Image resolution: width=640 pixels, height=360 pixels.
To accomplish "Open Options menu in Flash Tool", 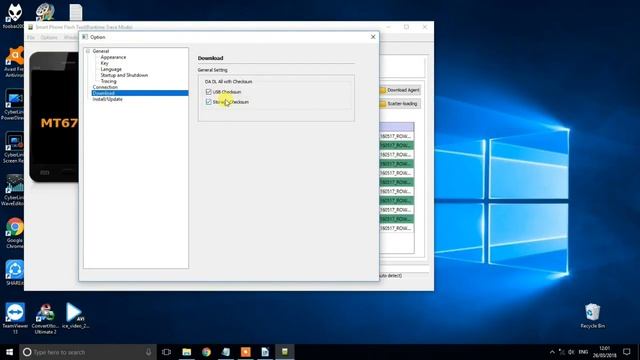I will (49, 38).
